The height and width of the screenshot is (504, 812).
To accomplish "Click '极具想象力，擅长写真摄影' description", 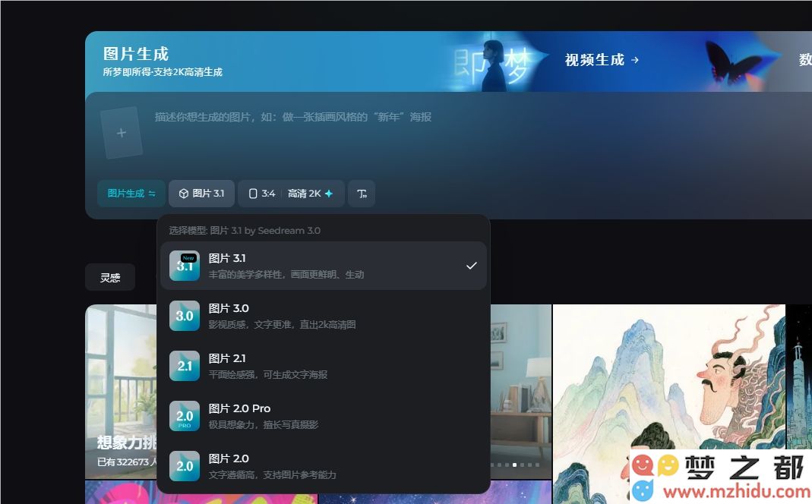I will coord(263,425).
